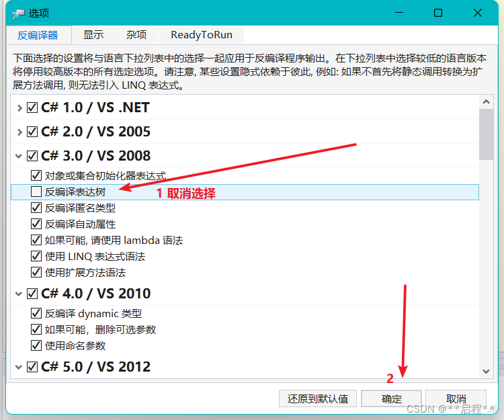Collapse the C# 5.0 / VS 2012 group
This screenshot has height=420, width=504.
pos(19,367)
